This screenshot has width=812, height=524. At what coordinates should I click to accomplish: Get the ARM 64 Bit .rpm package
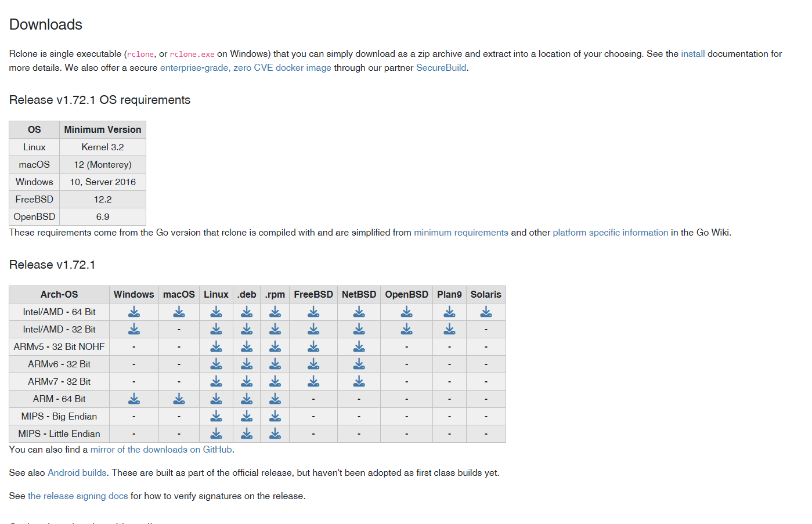point(275,399)
